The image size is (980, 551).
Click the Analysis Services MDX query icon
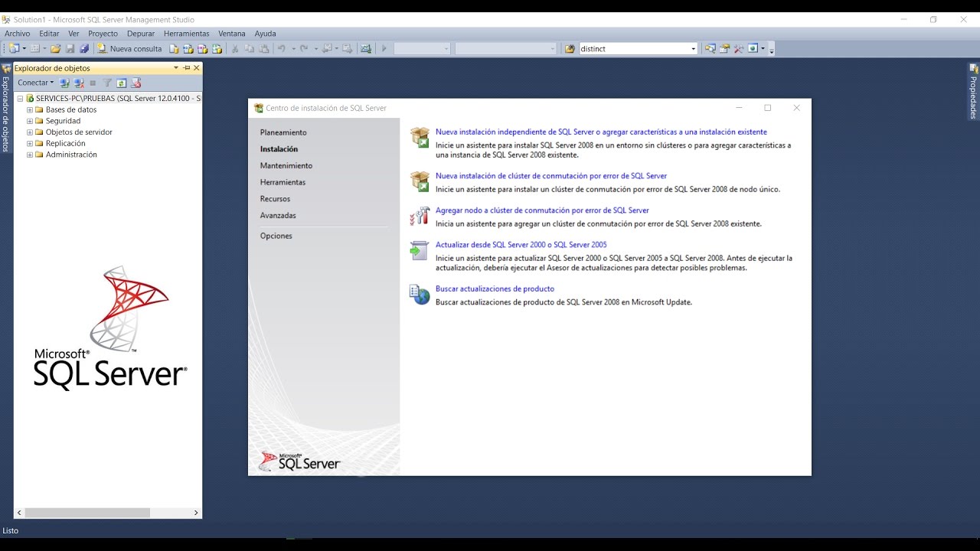point(188,48)
